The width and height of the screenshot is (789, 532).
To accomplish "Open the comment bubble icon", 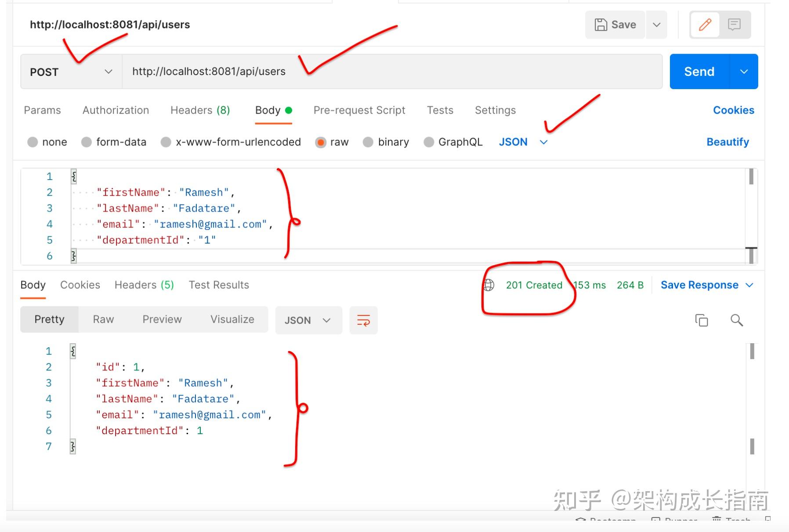I will pyautogui.click(x=734, y=25).
